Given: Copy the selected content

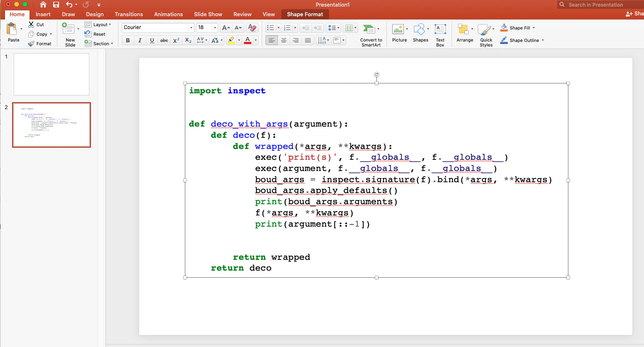Looking at the screenshot, I should (x=39, y=34).
